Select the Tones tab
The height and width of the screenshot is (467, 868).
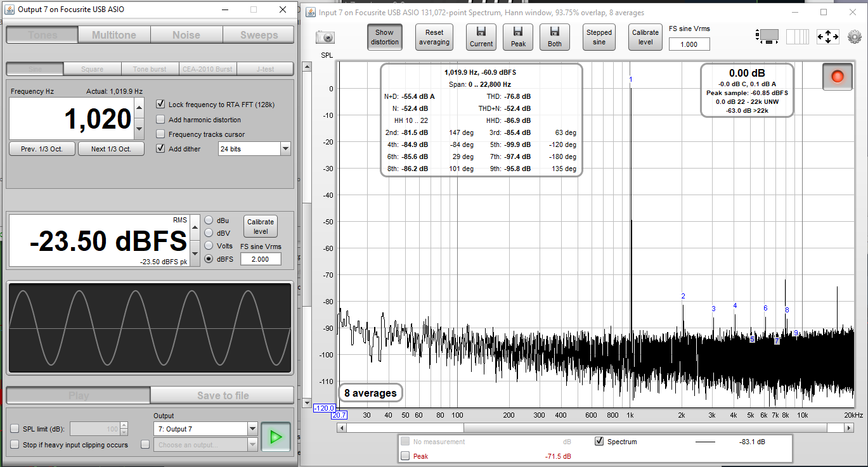[x=42, y=35]
